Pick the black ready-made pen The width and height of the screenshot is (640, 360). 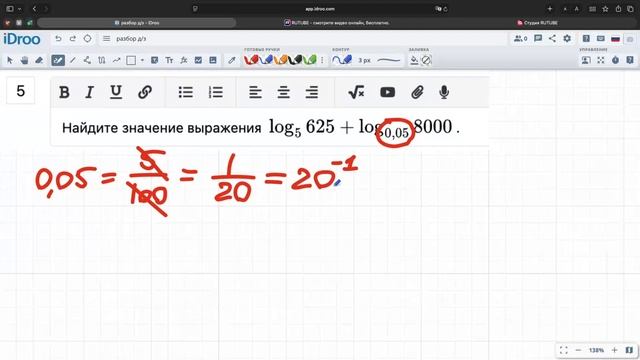tap(295, 60)
